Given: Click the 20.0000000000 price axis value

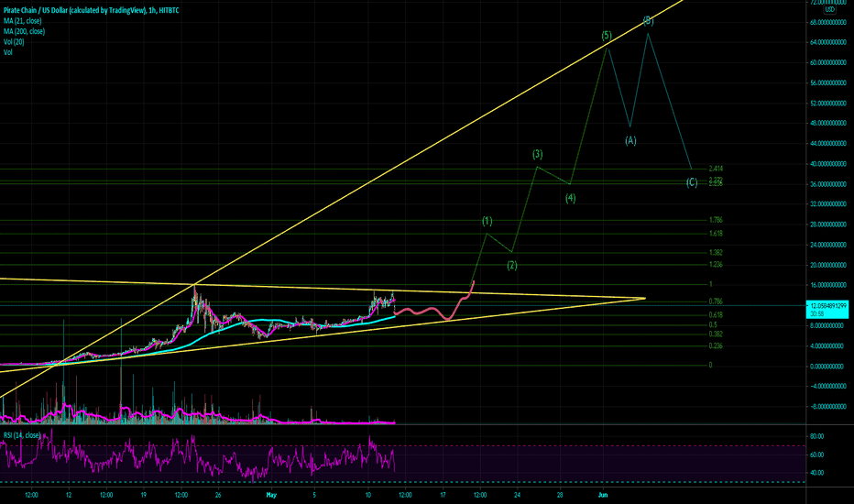Looking at the screenshot, I should pos(827,266).
